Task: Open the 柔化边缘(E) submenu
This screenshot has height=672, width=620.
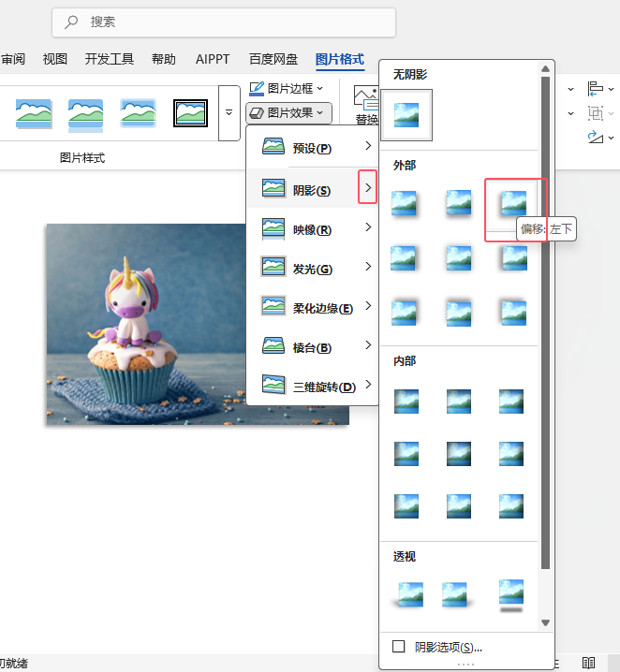Action: click(x=312, y=307)
